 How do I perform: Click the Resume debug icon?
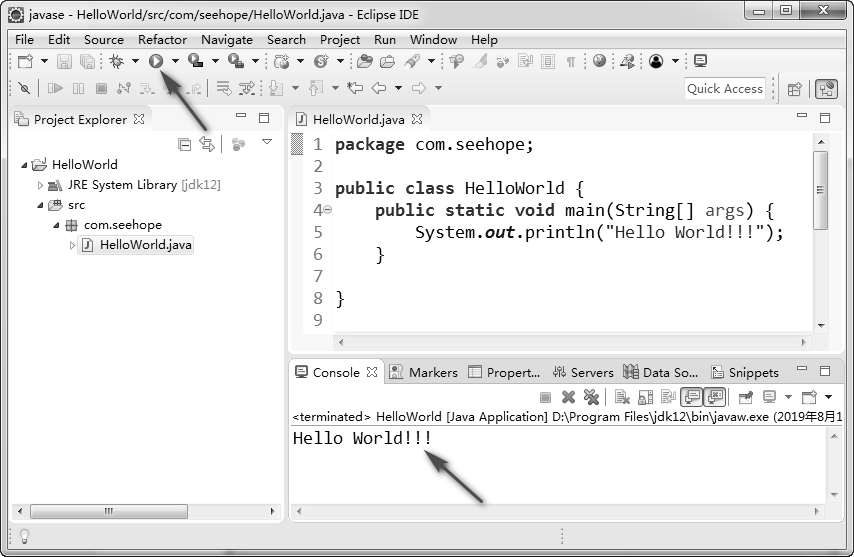click(x=56, y=88)
